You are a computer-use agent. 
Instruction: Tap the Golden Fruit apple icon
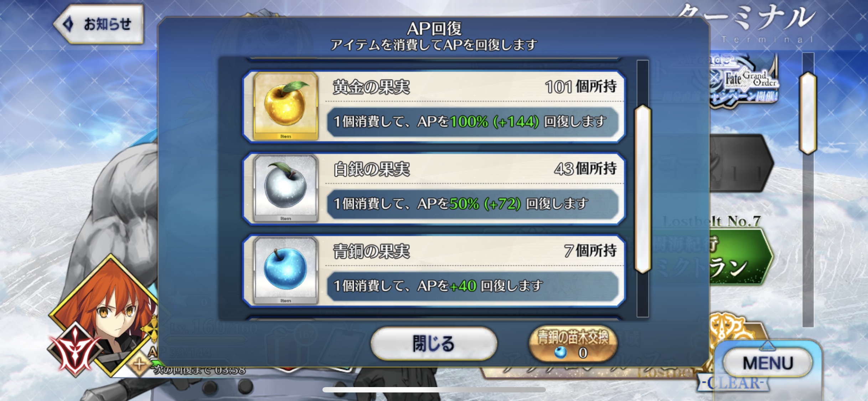[x=285, y=106]
